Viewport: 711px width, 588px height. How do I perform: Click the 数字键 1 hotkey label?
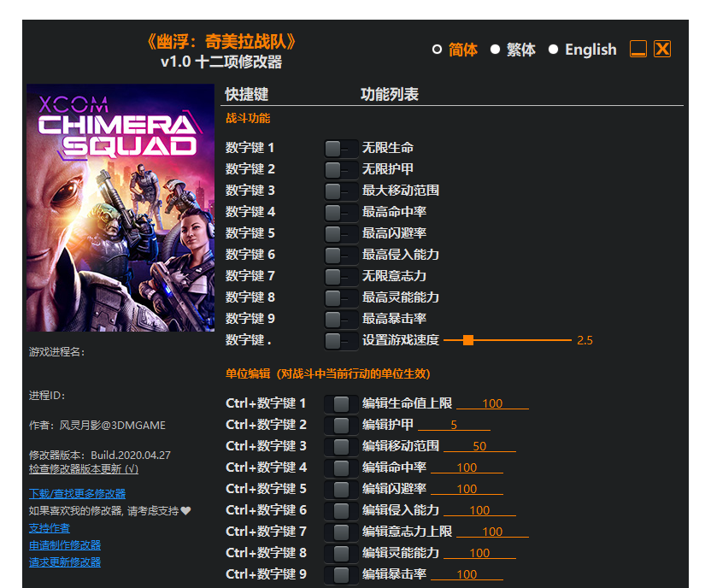coord(250,148)
